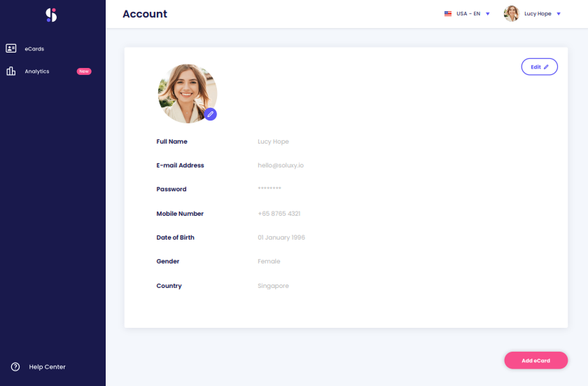Click the Help Center question mark icon

tap(15, 367)
